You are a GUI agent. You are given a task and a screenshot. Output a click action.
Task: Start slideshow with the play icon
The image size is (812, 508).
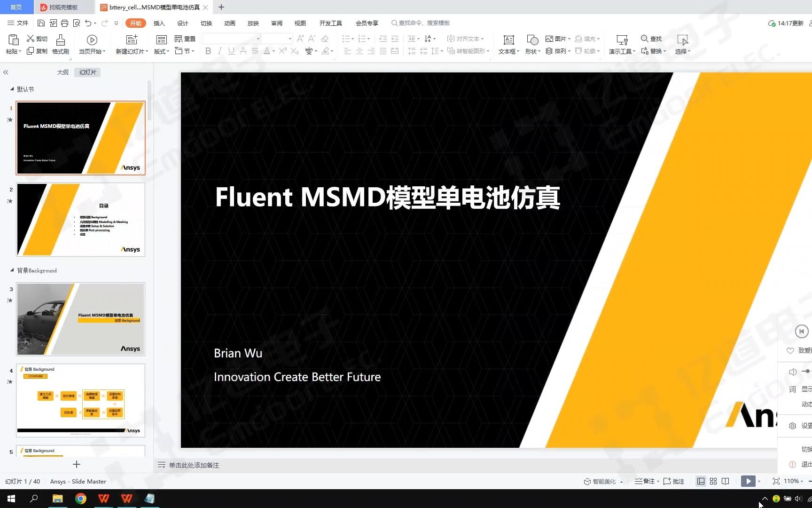748,481
